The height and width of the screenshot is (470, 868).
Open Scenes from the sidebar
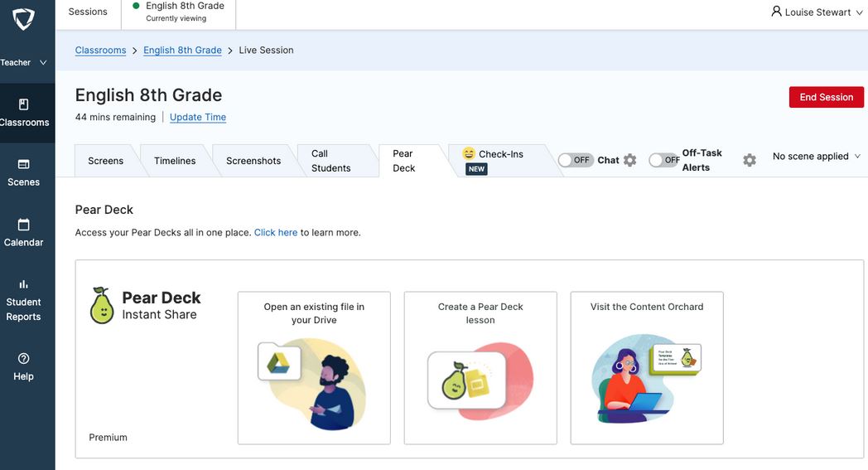coord(24,173)
